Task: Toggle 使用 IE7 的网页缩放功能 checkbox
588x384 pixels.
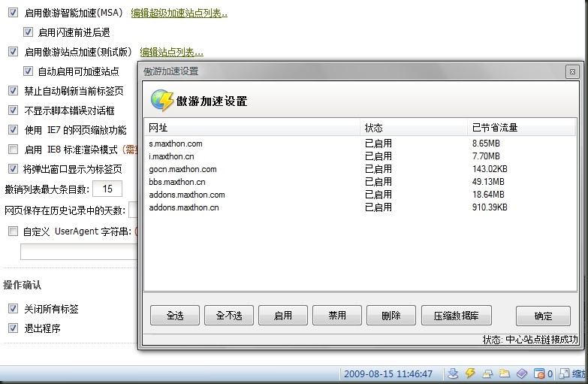Action: 13,129
